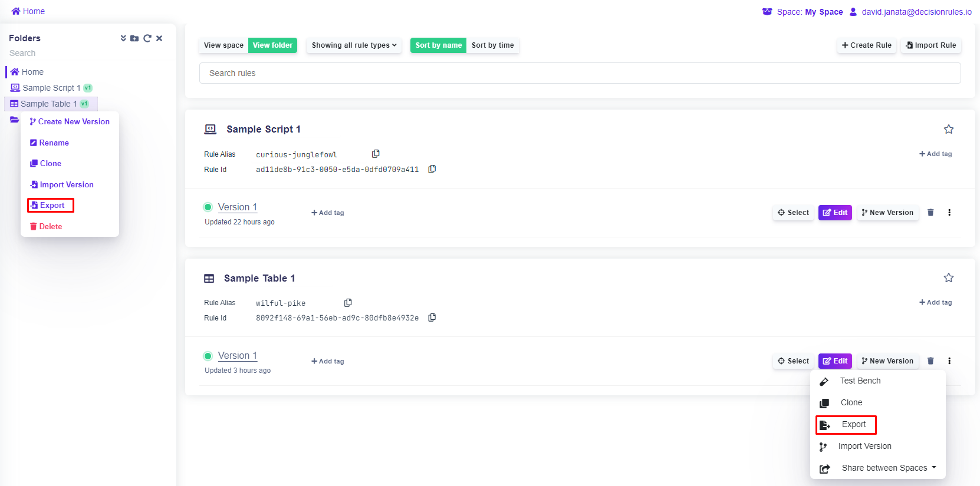Copy the Sample Table 1 rule ID

432,318
